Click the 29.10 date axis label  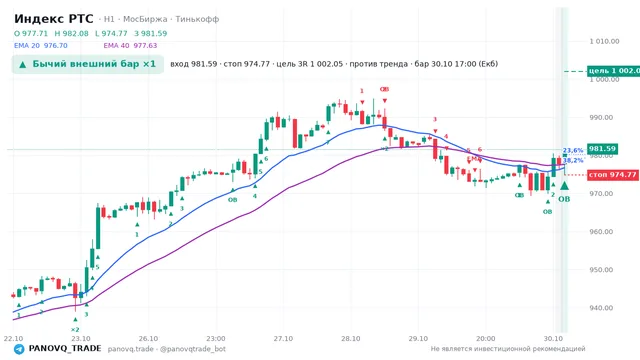pyautogui.click(x=418, y=339)
